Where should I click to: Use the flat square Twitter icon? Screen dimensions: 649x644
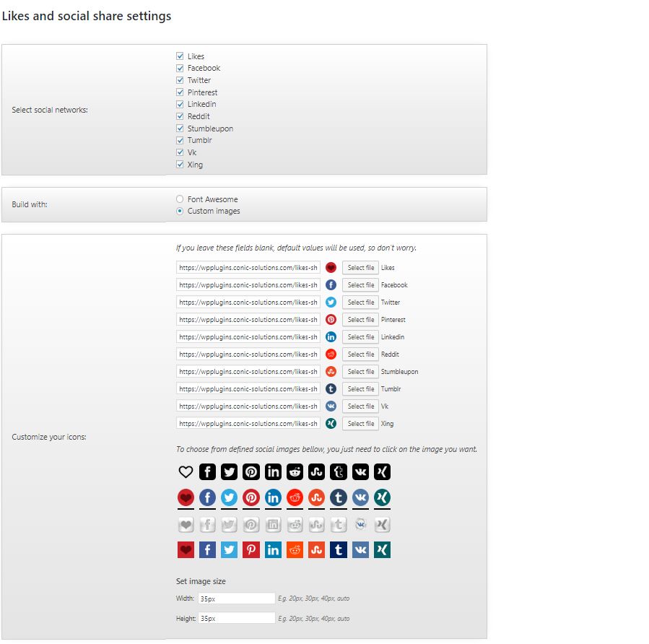[229, 549]
